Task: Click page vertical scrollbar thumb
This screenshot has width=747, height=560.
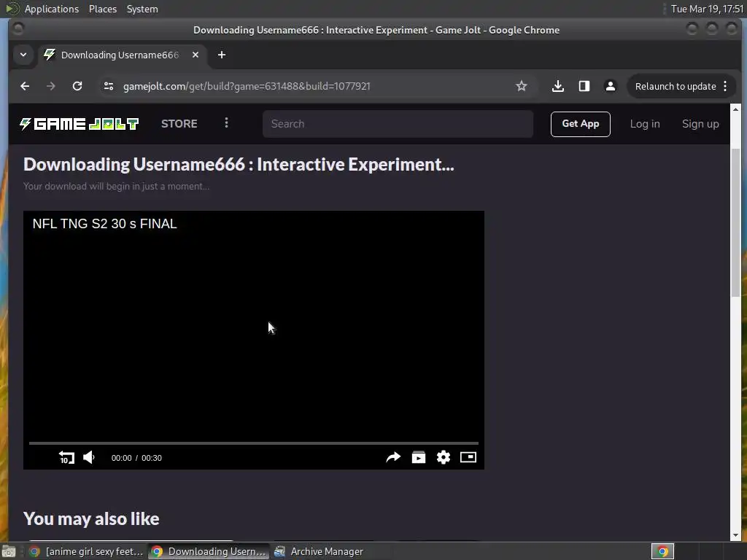Action: click(735, 222)
